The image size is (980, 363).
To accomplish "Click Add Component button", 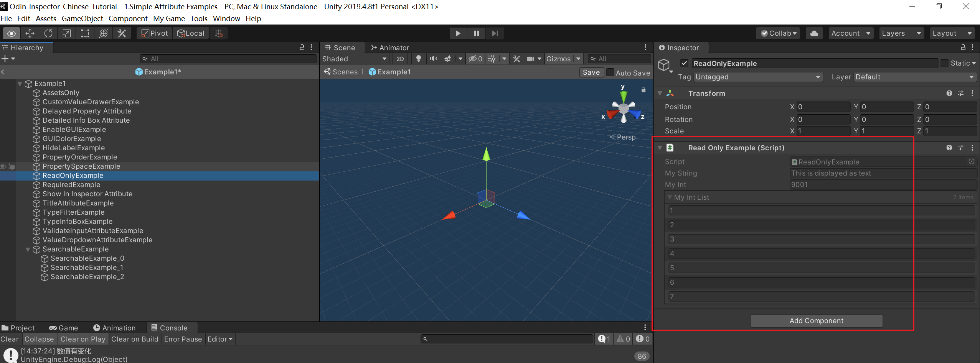I will (x=817, y=321).
